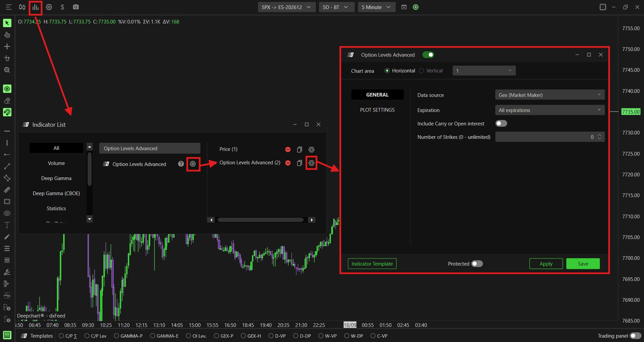Select the ellipse drawing tool
The height and width of the screenshot is (342, 644).
pyautogui.click(x=7, y=213)
